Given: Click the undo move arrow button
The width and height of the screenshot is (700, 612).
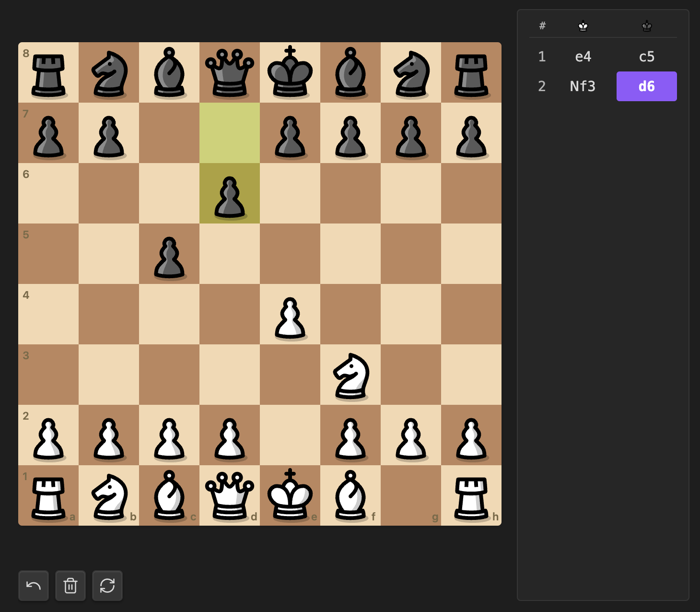Looking at the screenshot, I should coord(34,586).
